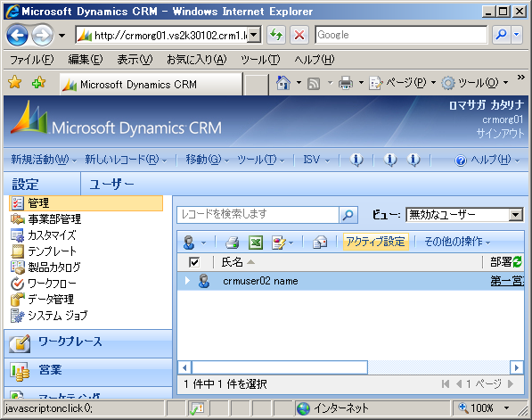Click the IE Back navigation button
The image size is (532, 420).
(x=17, y=35)
